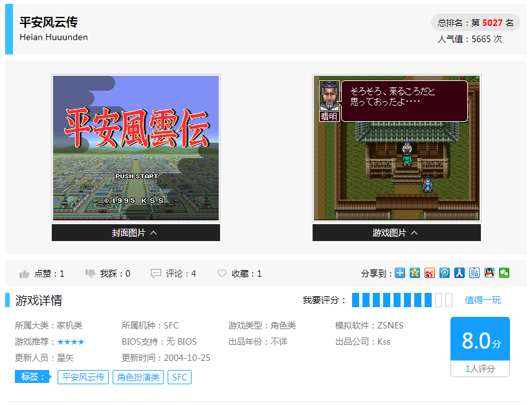Click the BIOS支持：无 BIOS entry
Screen dimensions: 532x405
[159, 341]
